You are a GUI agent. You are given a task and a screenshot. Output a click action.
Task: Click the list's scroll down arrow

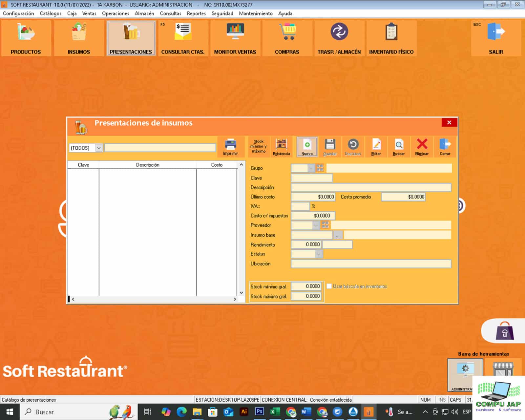point(241,293)
